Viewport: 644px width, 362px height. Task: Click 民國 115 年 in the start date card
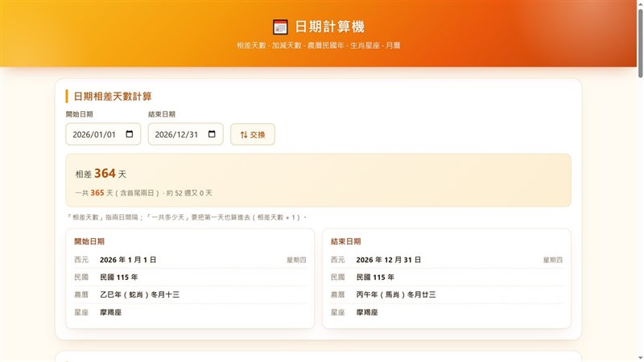pos(119,278)
